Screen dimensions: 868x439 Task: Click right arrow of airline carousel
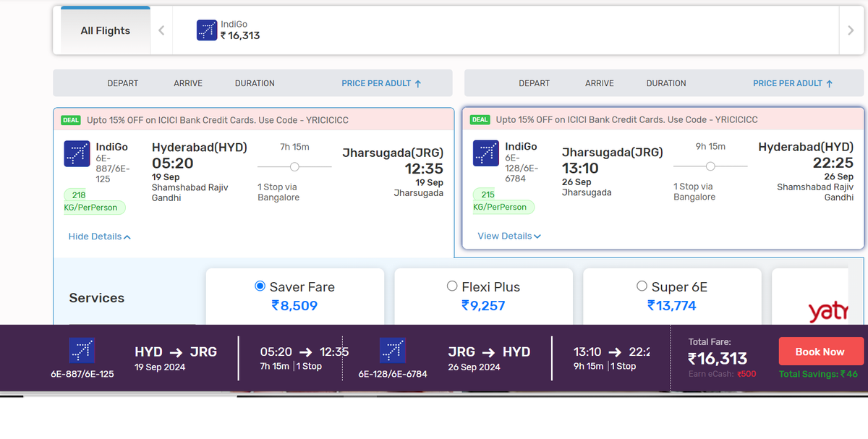coord(851,30)
